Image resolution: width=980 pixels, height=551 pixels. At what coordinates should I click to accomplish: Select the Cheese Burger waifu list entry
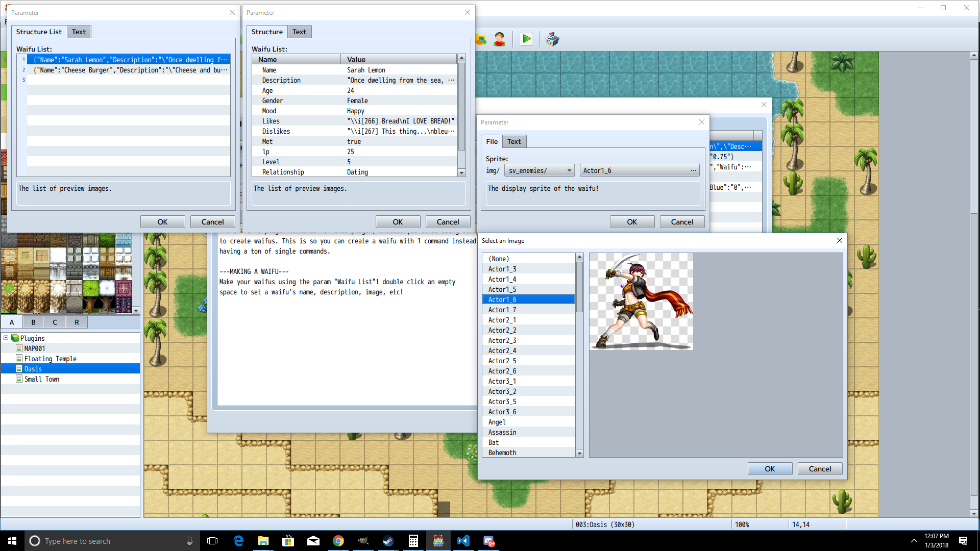point(130,70)
